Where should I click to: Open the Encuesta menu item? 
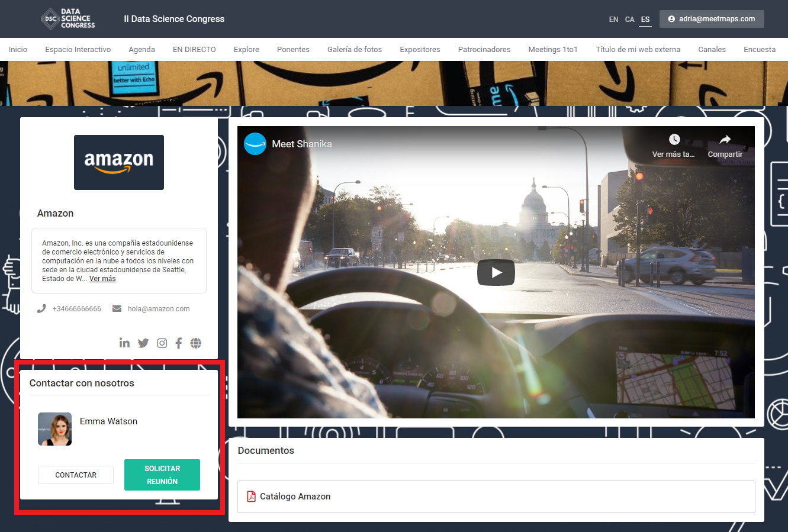point(760,49)
